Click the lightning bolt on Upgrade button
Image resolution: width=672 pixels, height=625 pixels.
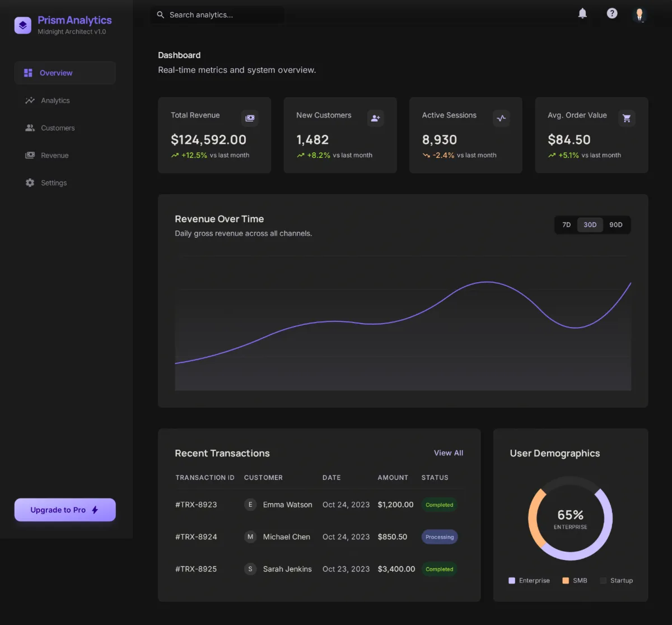[95, 510]
